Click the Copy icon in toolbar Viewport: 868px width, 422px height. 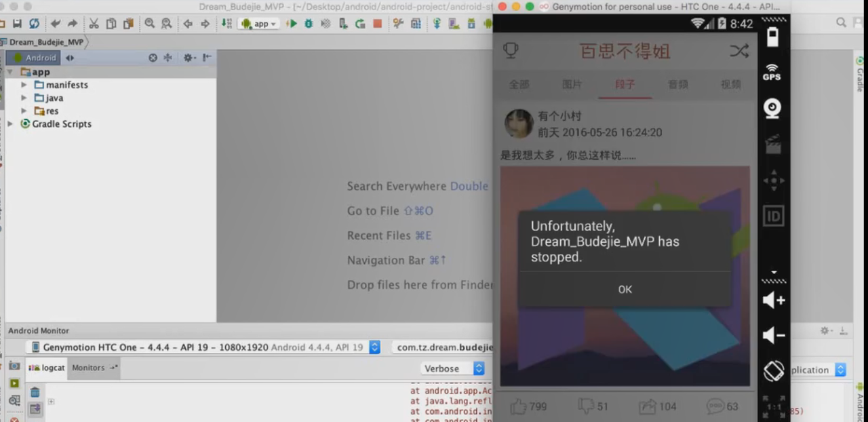pyautogui.click(x=111, y=24)
